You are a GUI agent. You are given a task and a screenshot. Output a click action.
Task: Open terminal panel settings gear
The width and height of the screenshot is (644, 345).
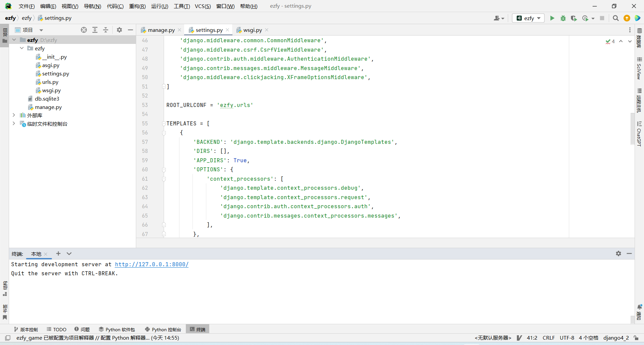(619, 253)
